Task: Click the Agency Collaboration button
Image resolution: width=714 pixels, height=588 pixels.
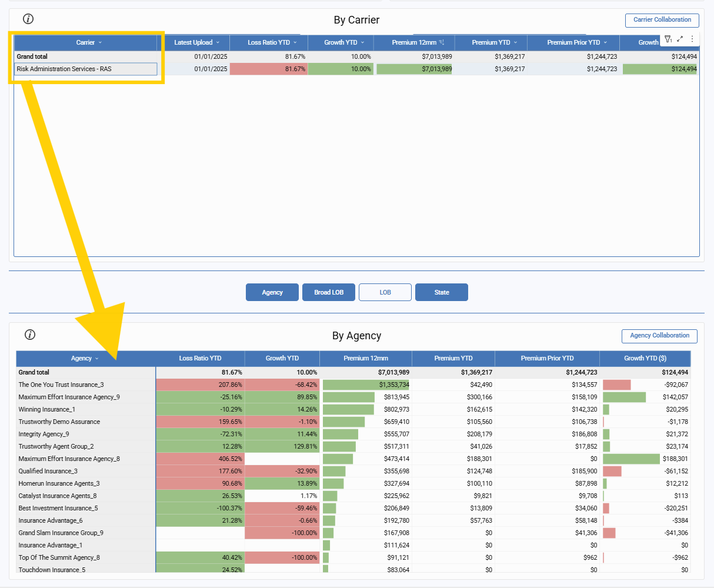Action: (659, 336)
